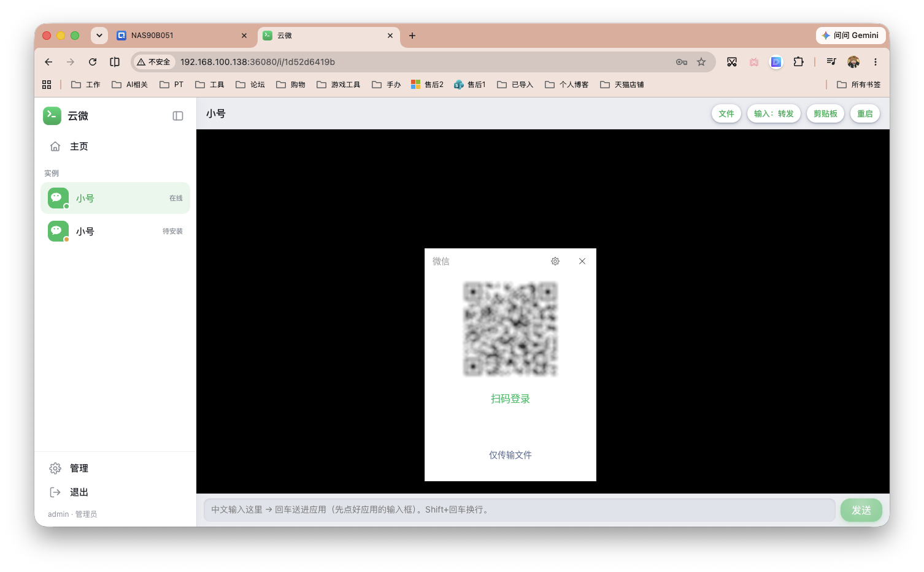Click the 发送 send button

[861, 510]
